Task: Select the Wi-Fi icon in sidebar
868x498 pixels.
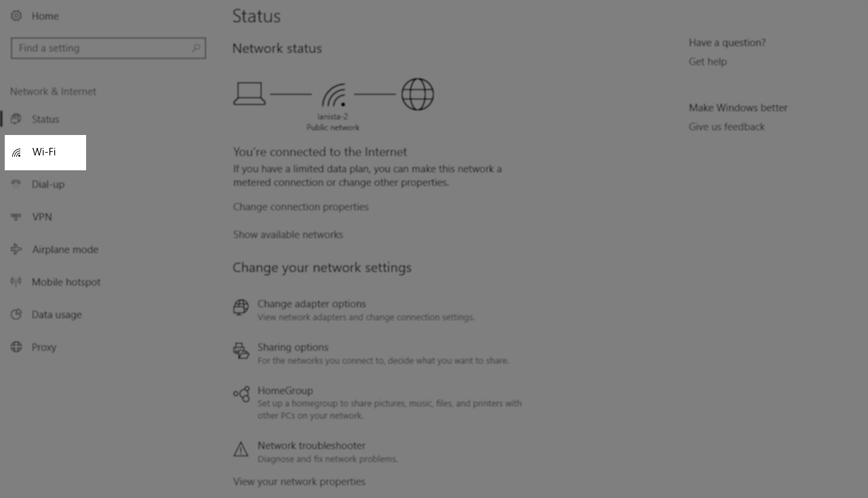Action: pos(17,152)
